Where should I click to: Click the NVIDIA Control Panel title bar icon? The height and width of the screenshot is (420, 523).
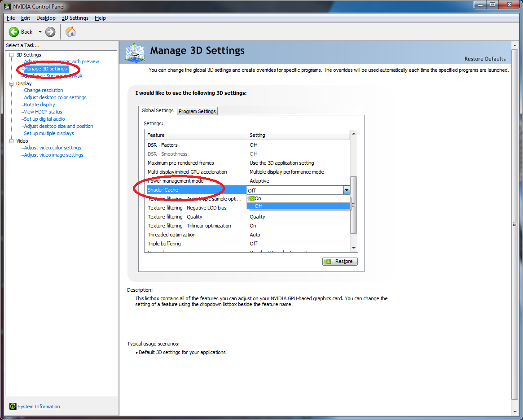click(x=7, y=6)
